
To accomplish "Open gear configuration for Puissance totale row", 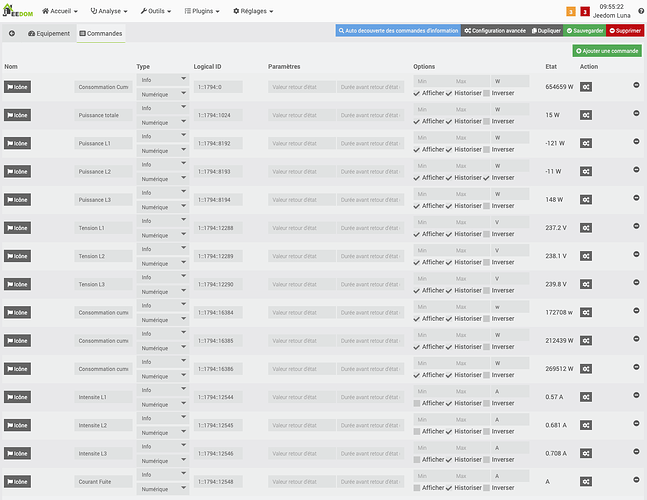I will click(586, 115).
